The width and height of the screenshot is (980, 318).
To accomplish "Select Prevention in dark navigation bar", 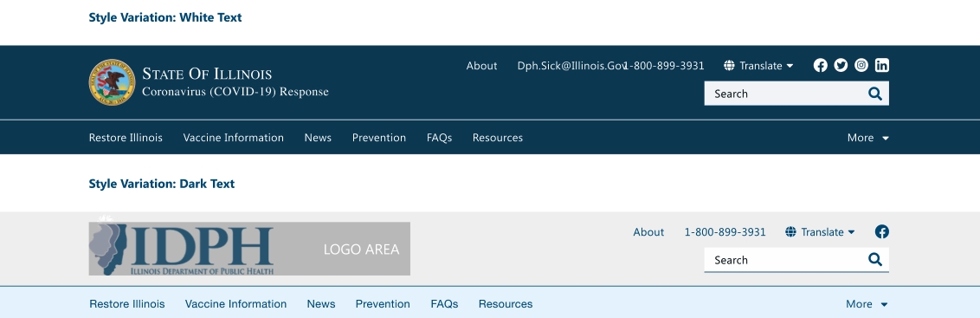I will [378, 138].
